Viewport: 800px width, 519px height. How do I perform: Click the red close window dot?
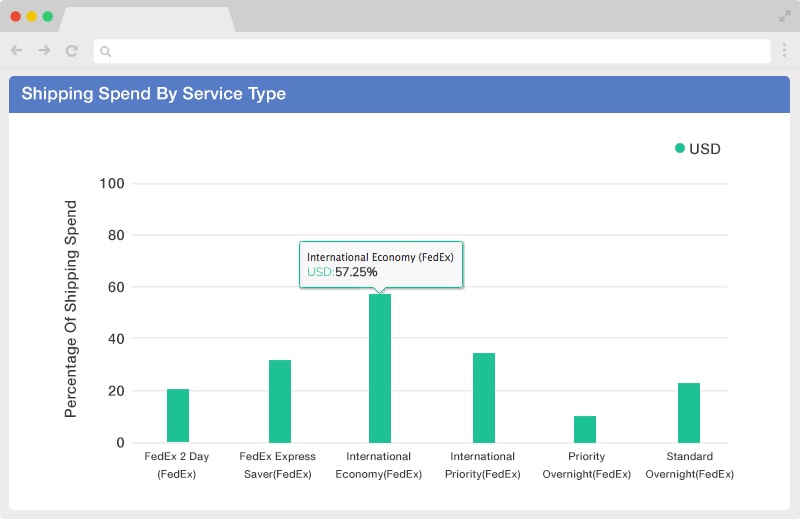[x=15, y=16]
